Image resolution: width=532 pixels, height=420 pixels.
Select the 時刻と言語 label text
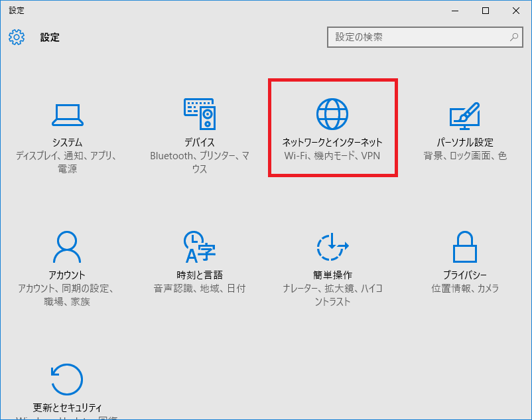coord(200,275)
